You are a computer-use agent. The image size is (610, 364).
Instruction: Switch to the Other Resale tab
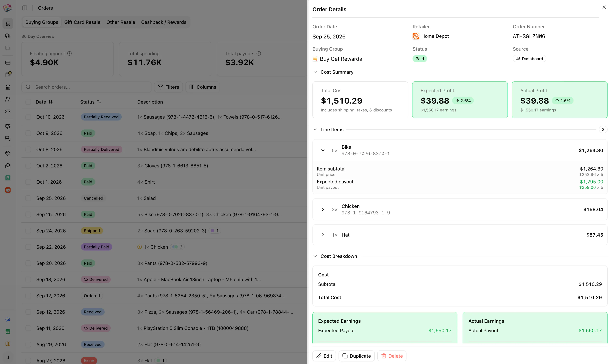coord(121,22)
